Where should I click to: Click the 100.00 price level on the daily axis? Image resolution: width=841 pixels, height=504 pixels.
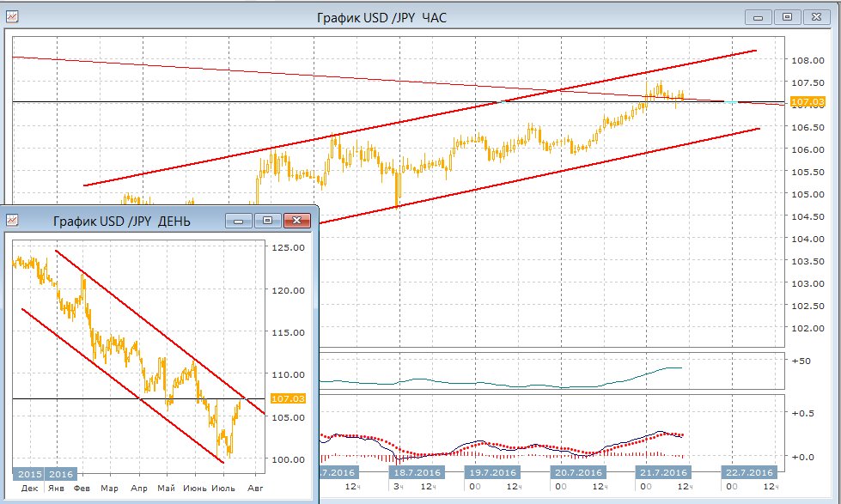pyautogui.click(x=288, y=459)
